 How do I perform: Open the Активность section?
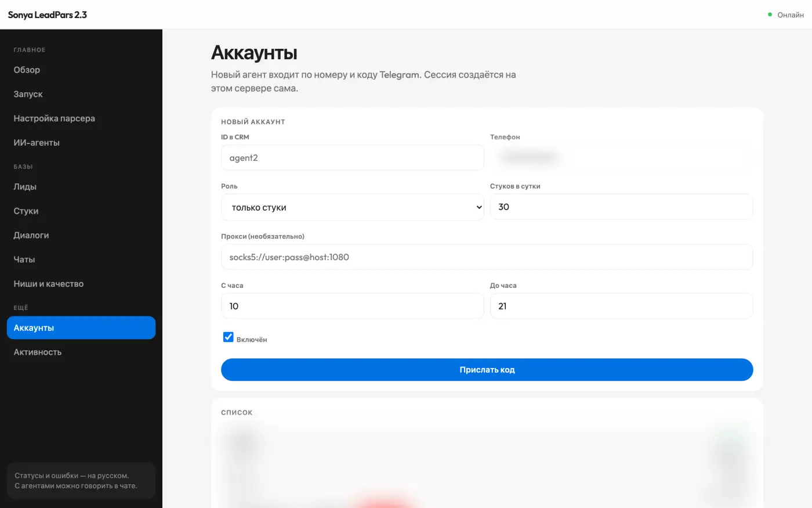click(81, 352)
